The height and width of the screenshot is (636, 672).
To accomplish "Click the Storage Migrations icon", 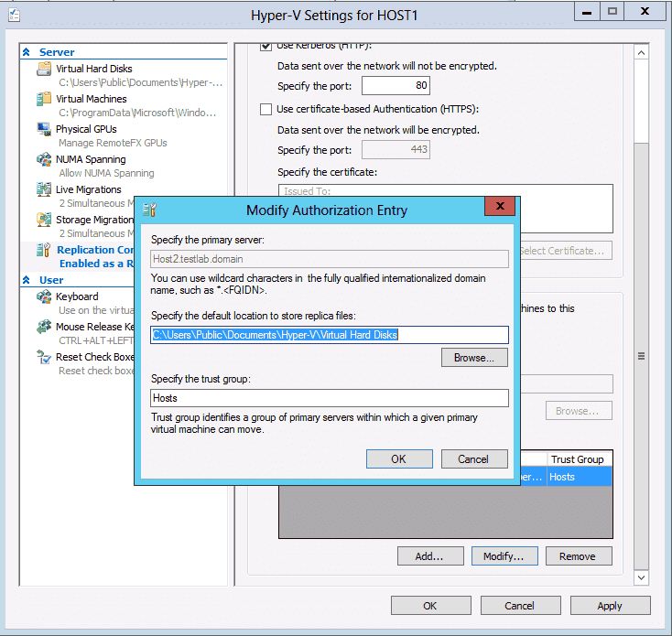I will pyautogui.click(x=44, y=220).
